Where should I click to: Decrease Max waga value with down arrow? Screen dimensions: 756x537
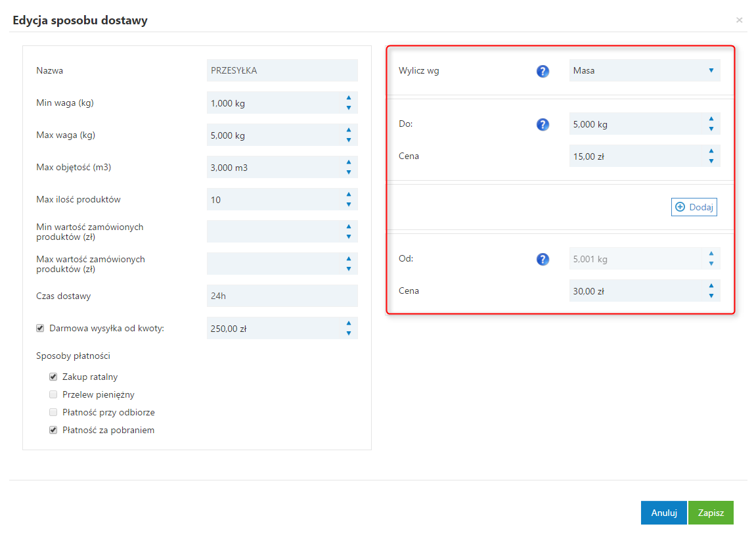(x=349, y=140)
